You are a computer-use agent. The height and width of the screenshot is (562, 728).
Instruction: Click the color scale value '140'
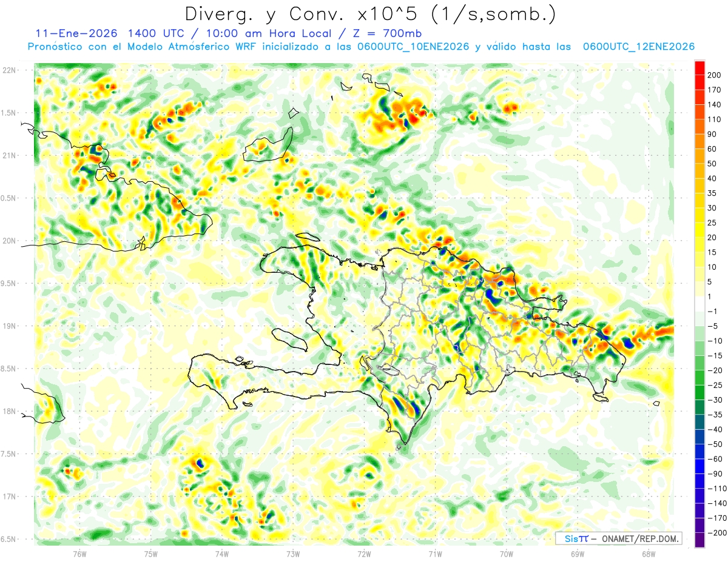714,104
